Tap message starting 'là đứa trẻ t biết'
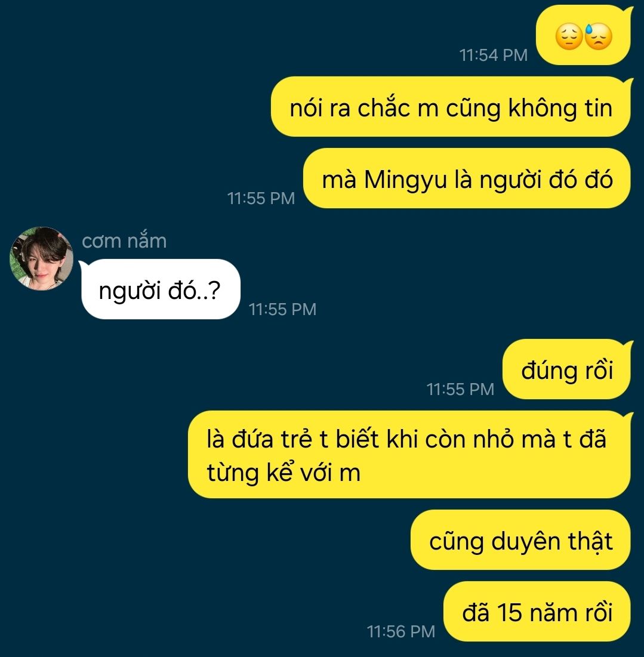This screenshot has width=644, height=657. (410, 455)
